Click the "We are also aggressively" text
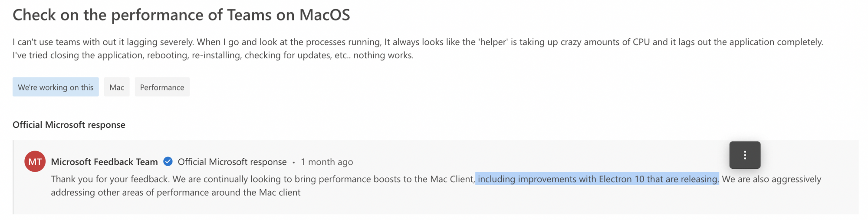Screen dimensions: 868x220 (772, 179)
